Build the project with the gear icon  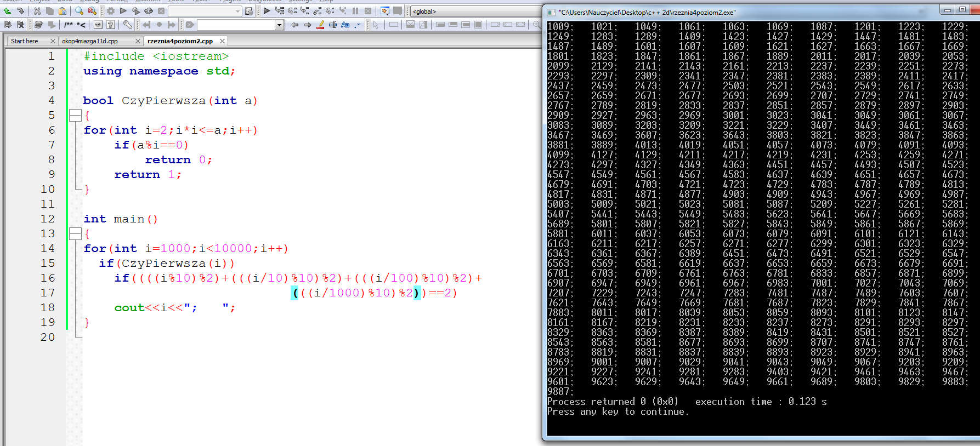[x=111, y=11]
